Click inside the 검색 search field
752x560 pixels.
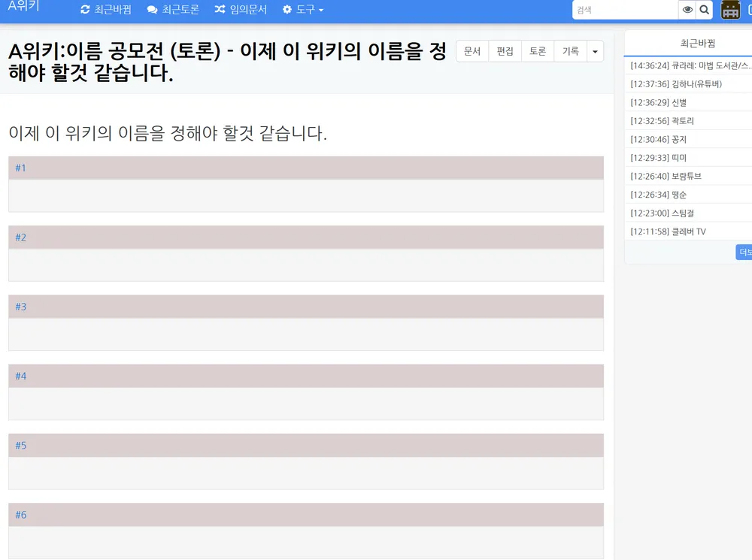click(624, 10)
